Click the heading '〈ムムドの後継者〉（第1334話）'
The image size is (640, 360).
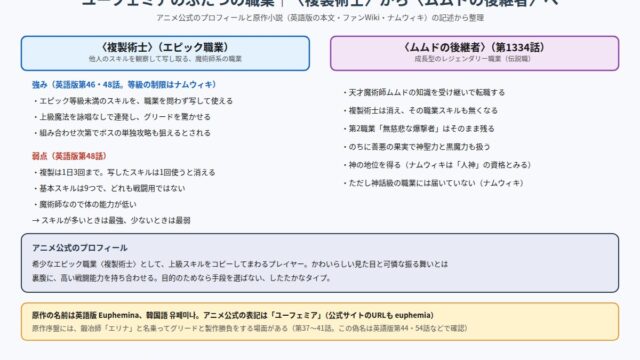click(x=474, y=47)
